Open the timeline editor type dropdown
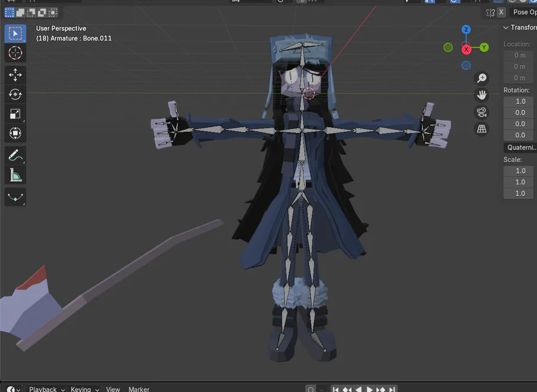This screenshot has width=537, height=392. click(14, 389)
